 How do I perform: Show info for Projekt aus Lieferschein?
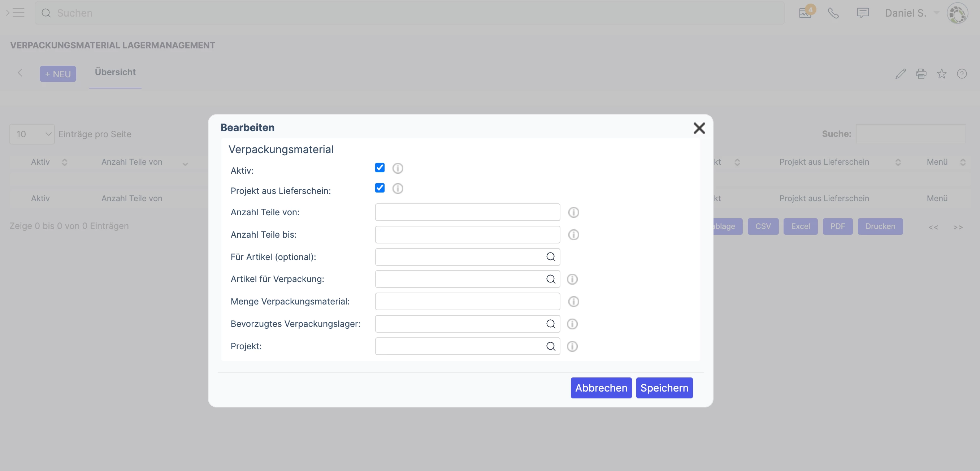click(x=398, y=188)
